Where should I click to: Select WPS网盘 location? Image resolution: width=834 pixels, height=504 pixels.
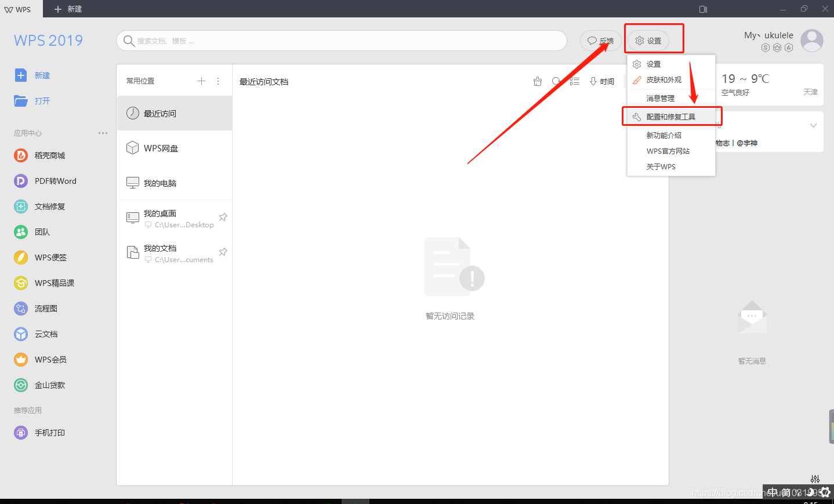click(175, 148)
